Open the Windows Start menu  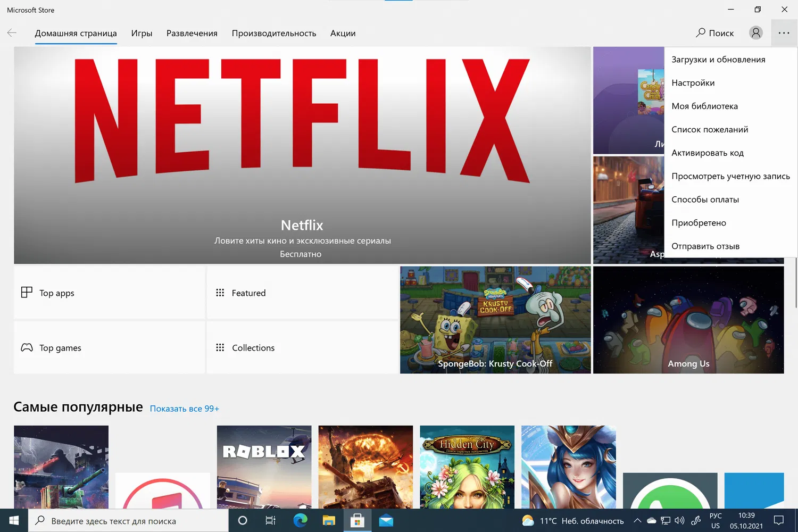(x=14, y=520)
